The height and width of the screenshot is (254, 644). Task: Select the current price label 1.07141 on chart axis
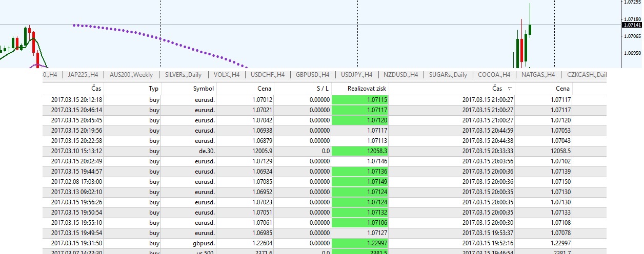click(x=632, y=25)
